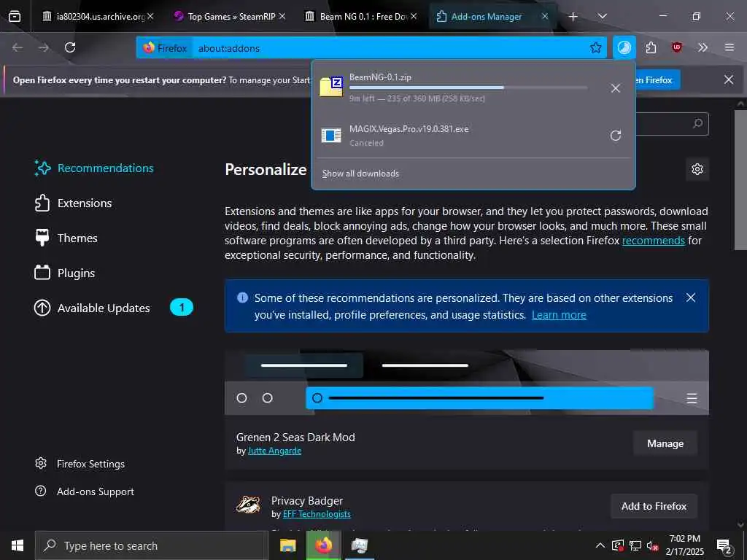The image size is (747, 560).
Task: Open the Extensions section
Action: coord(73,203)
